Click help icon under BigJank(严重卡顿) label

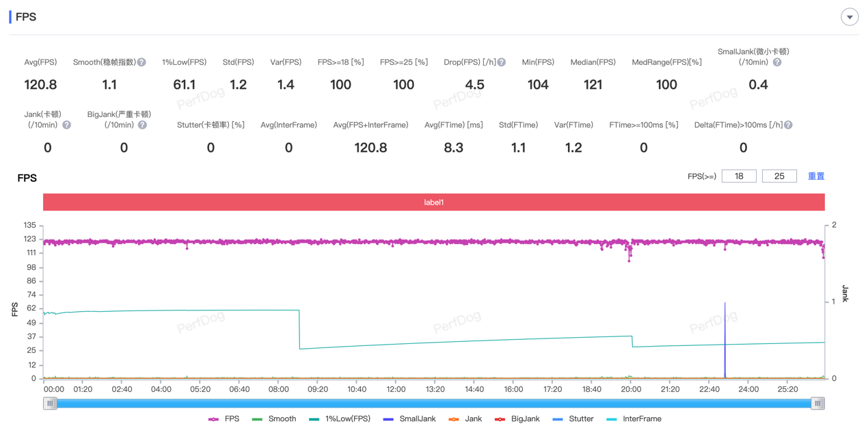(x=142, y=125)
